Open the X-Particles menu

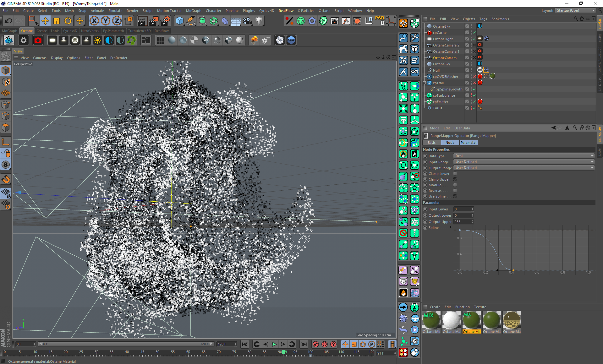306,11
